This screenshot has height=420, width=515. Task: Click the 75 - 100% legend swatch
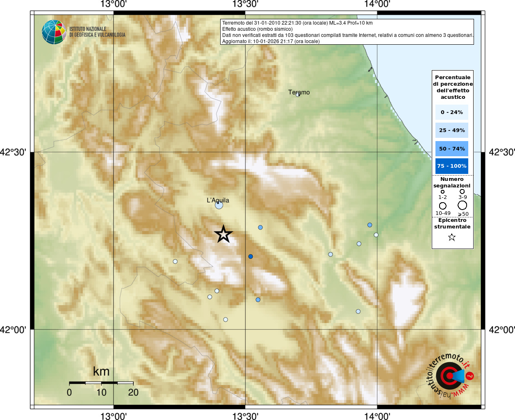[x=452, y=166]
